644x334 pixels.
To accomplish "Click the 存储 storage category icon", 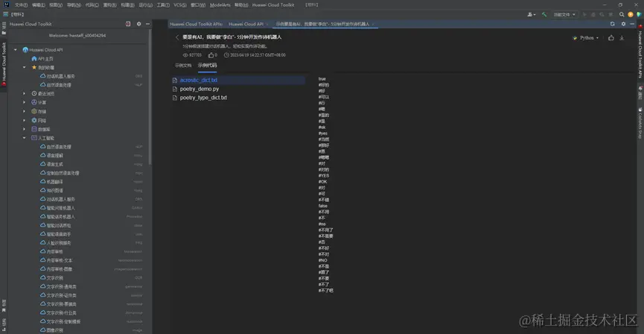I will click(x=34, y=111).
